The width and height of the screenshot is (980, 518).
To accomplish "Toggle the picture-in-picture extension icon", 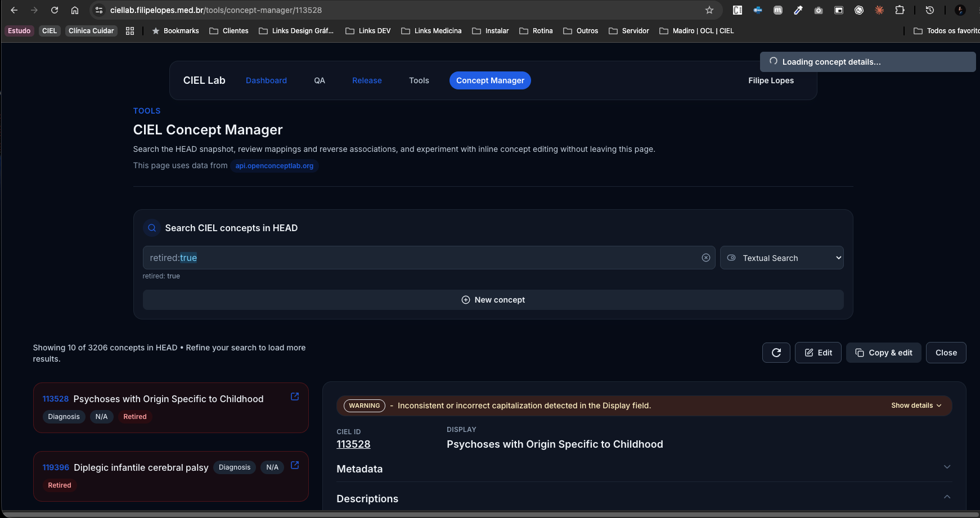I will tap(839, 10).
